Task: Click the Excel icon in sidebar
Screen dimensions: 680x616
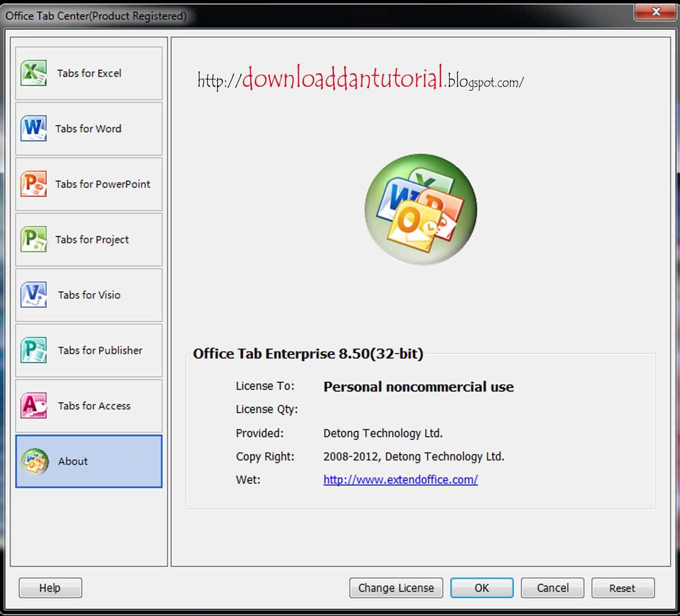Action: coord(34,73)
